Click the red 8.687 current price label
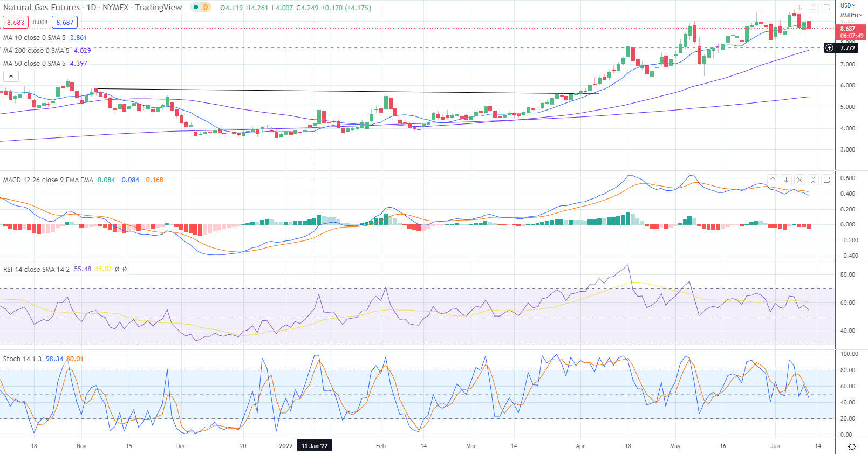The height and width of the screenshot is (454, 868). point(850,32)
